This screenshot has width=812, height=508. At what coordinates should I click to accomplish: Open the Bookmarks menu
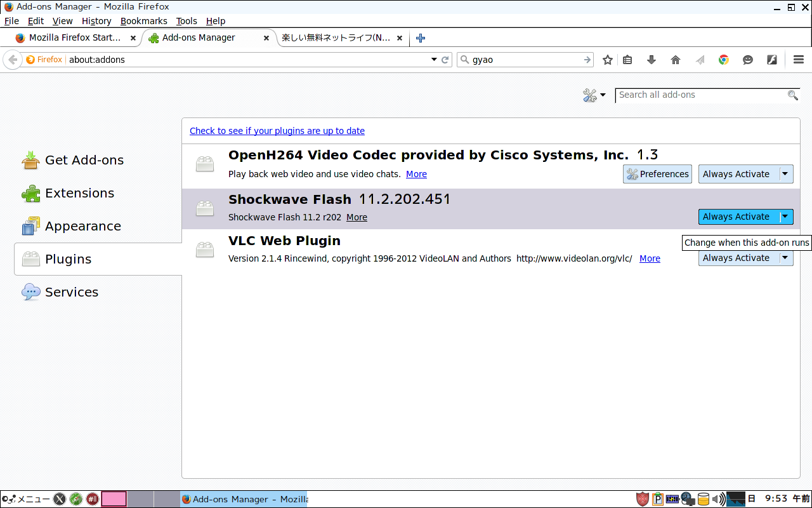coord(144,21)
